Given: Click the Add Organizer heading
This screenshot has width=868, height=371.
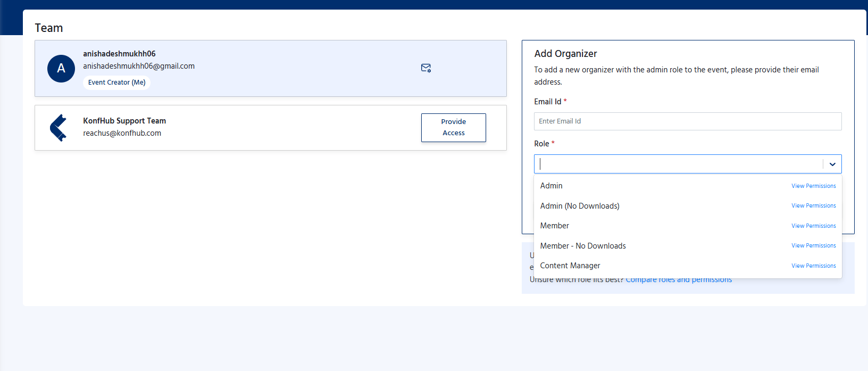Looking at the screenshot, I should pos(565,54).
